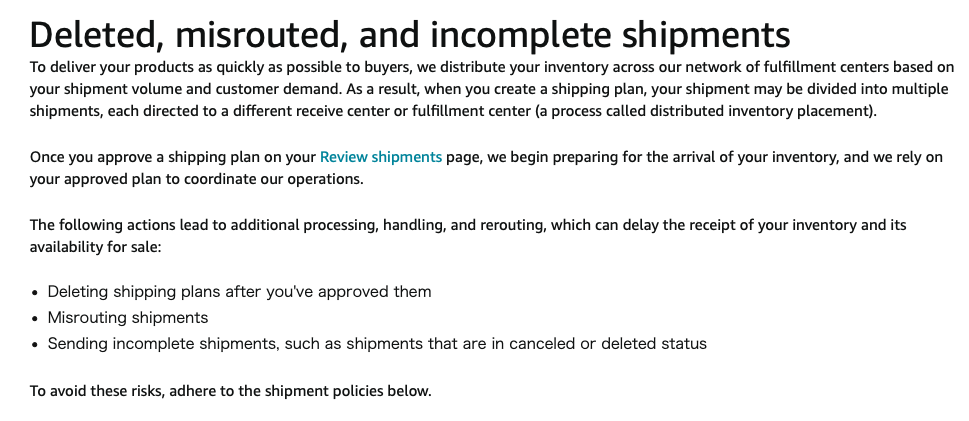Screen dimensions: 969x421
Task: Click the line "To avoid these risks"
Action: [x=230, y=391]
